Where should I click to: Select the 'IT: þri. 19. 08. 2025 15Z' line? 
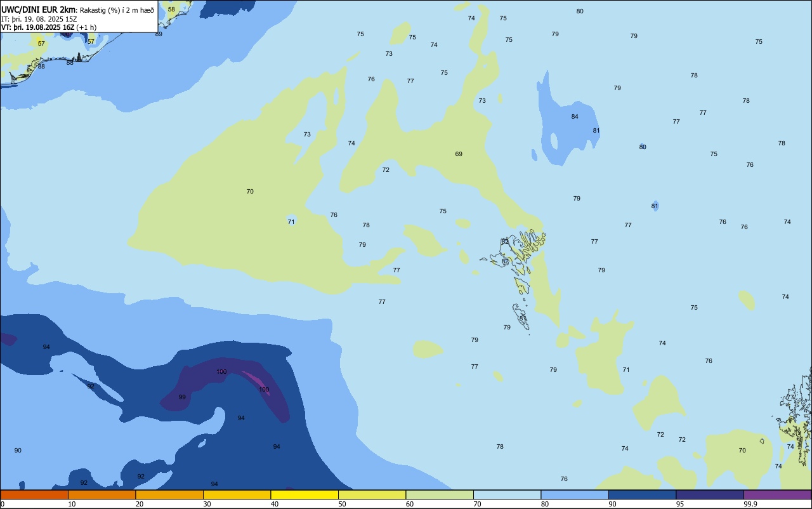coord(39,19)
